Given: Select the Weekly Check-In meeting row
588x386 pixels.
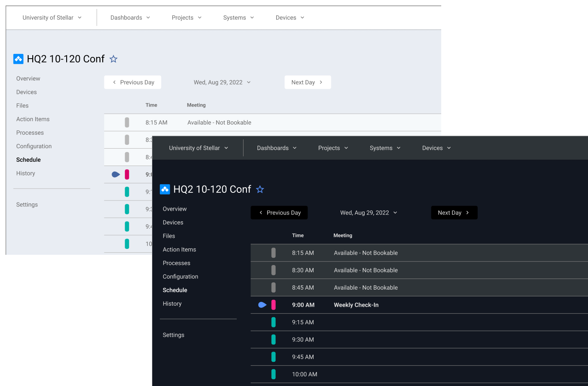Looking at the screenshot, I should pos(356,305).
